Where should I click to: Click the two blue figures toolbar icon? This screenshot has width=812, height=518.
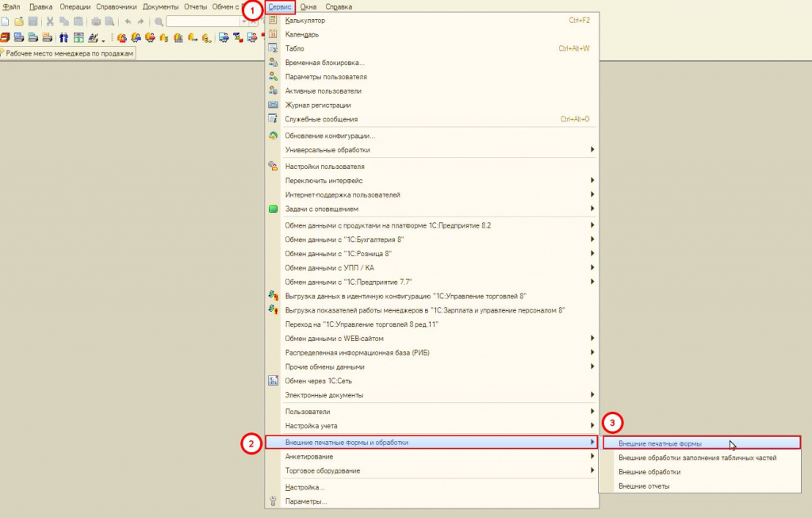63,37
